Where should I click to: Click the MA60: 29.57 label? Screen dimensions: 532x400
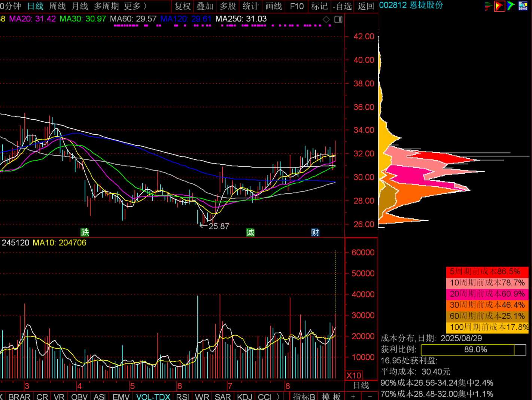[x=133, y=19]
